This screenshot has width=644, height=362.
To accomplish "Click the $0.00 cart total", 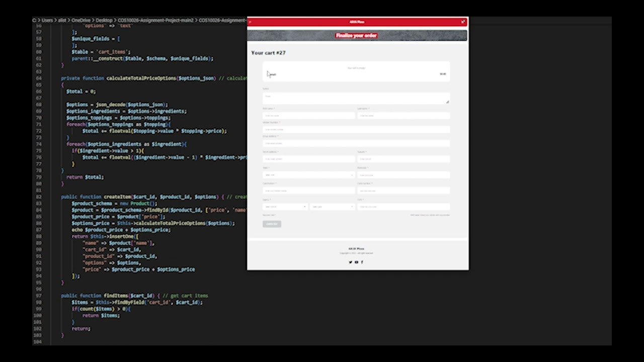I will click(x=443, y=74).
